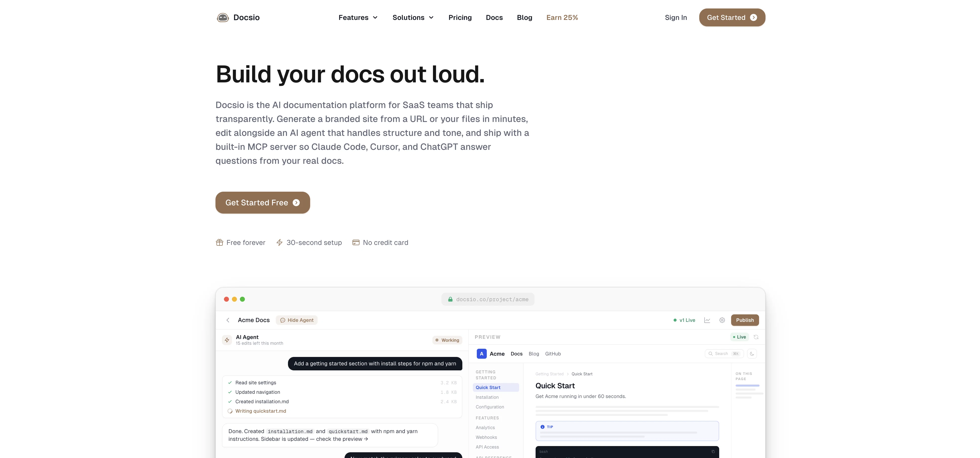Select Webhooks in the sidebar
Image resolution: width=980 pixels, height=458 pixels.
click(x=486, y=438)
